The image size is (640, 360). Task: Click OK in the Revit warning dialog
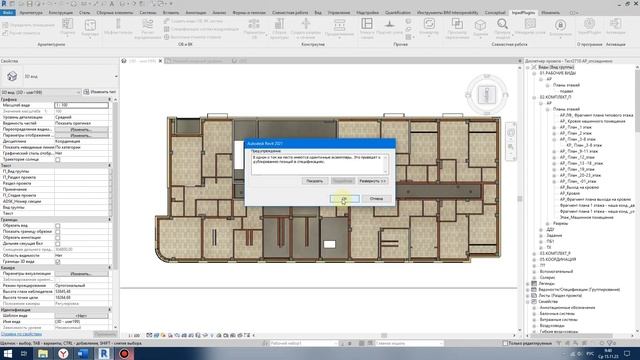[x=344, y=199]
